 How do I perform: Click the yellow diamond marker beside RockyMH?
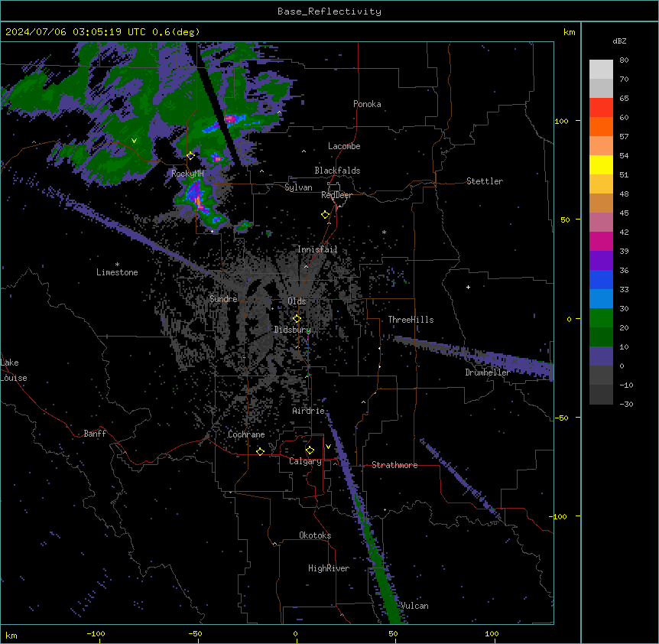click(190, 156)
